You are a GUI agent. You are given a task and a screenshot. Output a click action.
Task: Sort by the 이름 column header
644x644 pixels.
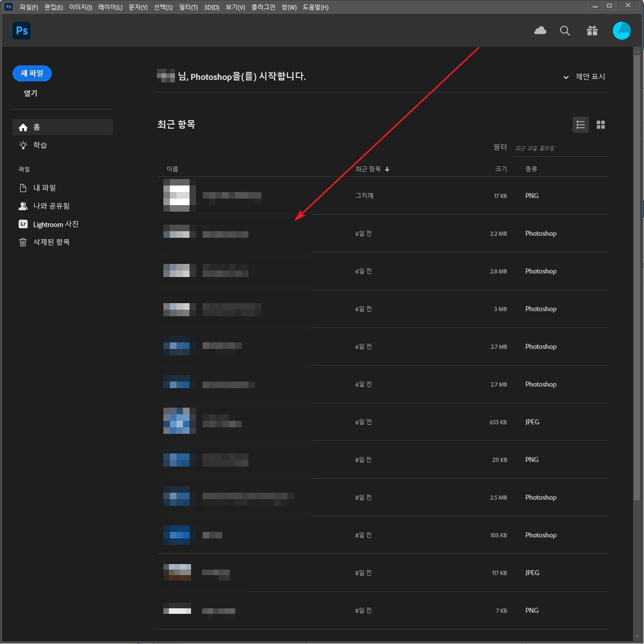coord(172,169)
